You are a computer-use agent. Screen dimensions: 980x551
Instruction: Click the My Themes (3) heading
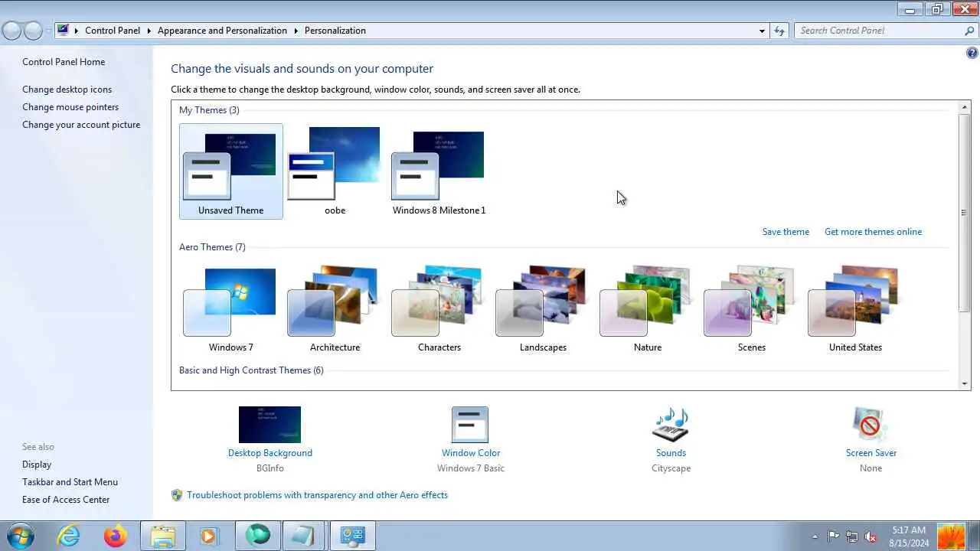click(x=209, y=110)
